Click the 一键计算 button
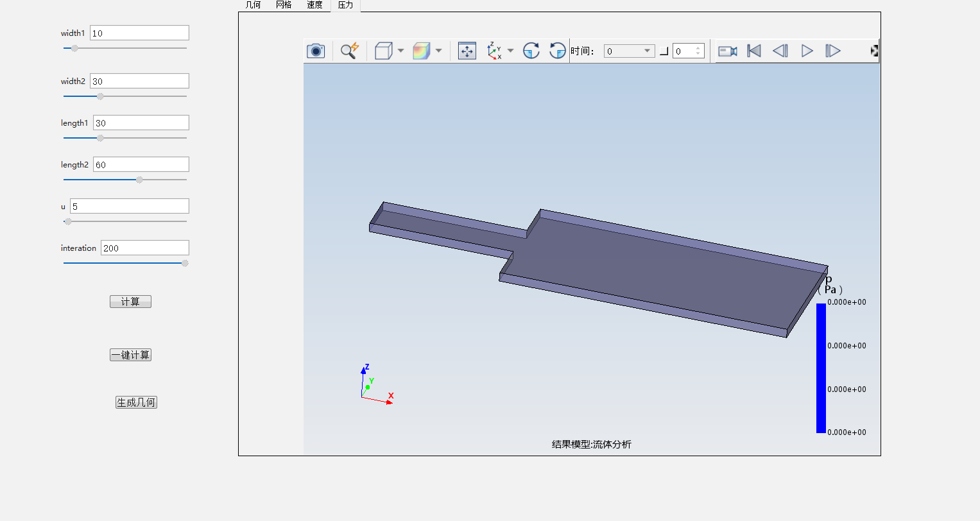980x521 pixels. (130, 355)
